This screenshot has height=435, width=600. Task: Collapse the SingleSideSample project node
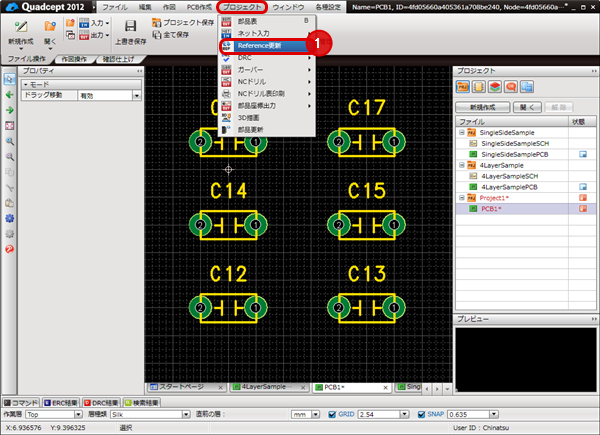click(x=462, y=132)
